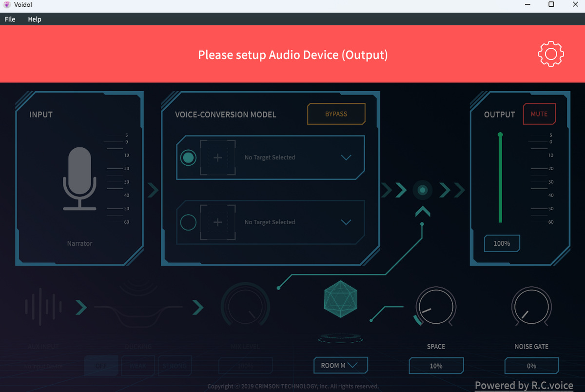The image size is (585, 392).
Task: Click the Powered by R.C.voice link
Action: pyautogui.click(x=524, y=385)
